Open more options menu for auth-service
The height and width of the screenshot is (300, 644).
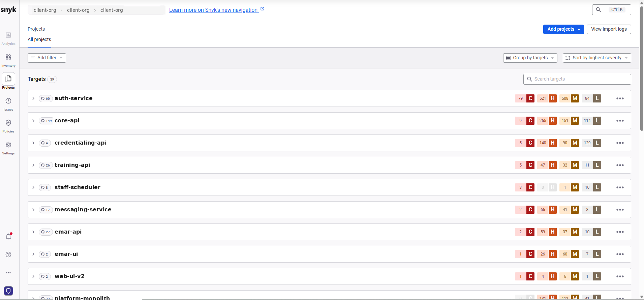(620, 98)
